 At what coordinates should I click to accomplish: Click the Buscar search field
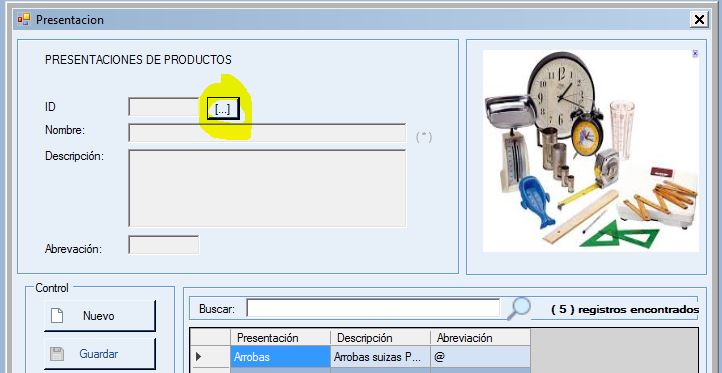click(x=373, y=308)
